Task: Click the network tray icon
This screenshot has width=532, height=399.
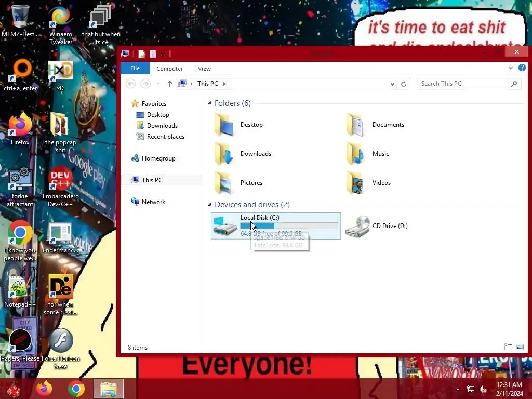Action: click(x=471, y=389)
